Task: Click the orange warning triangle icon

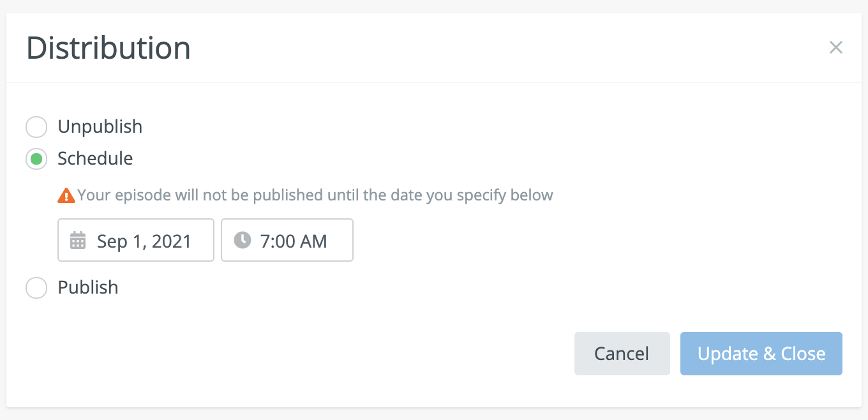Action: (x=66, y=195)
